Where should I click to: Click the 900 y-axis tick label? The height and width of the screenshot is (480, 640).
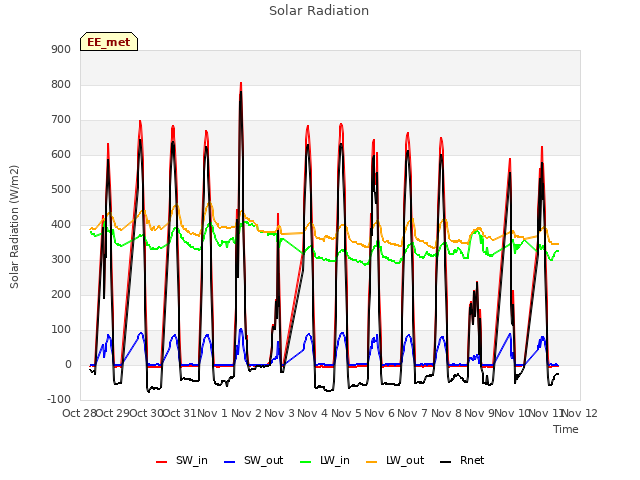tap(61, 49)
